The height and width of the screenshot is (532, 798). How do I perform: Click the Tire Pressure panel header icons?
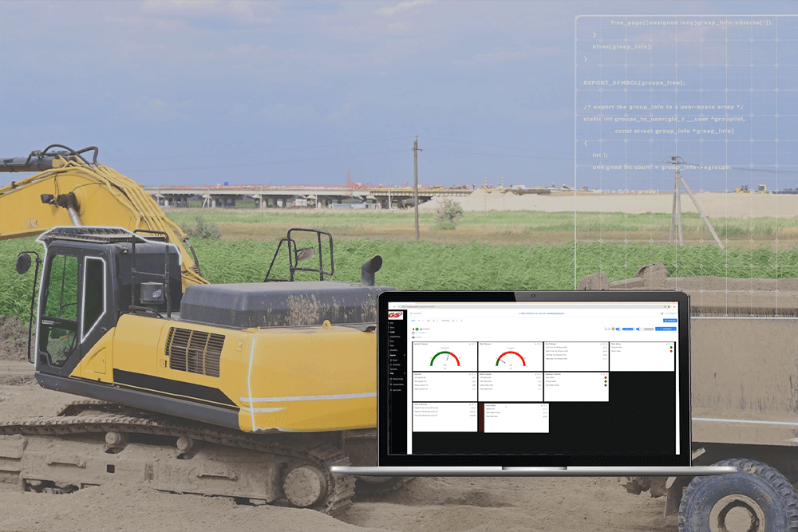602,344
